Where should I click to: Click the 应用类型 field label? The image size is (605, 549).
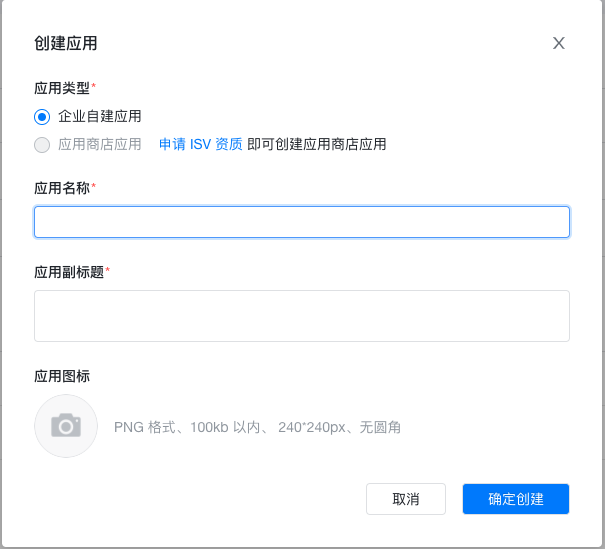click(62, 88)
